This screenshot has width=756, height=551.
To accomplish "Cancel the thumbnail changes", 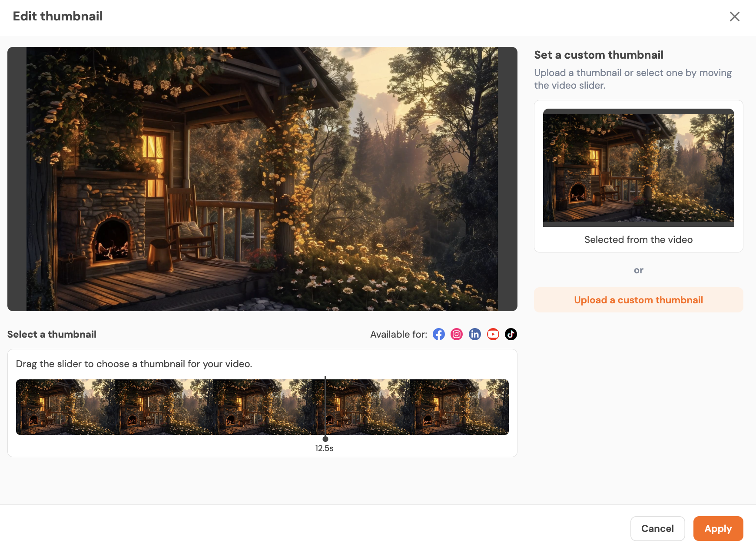I will [657, 528].
